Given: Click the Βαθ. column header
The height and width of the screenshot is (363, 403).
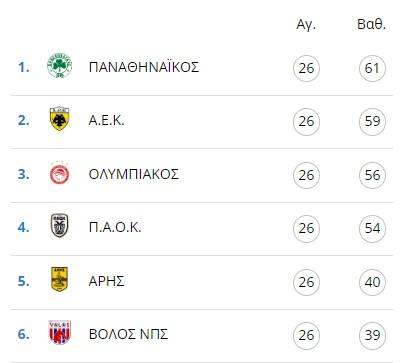Looking at the screenshot, I should click(371, 25).
